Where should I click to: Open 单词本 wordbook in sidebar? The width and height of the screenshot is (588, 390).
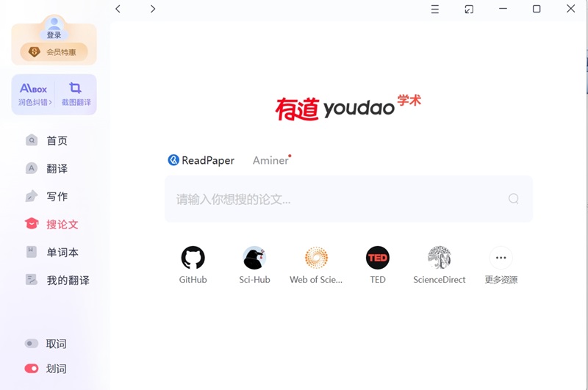pyautogui.click(x=62, y=252)
